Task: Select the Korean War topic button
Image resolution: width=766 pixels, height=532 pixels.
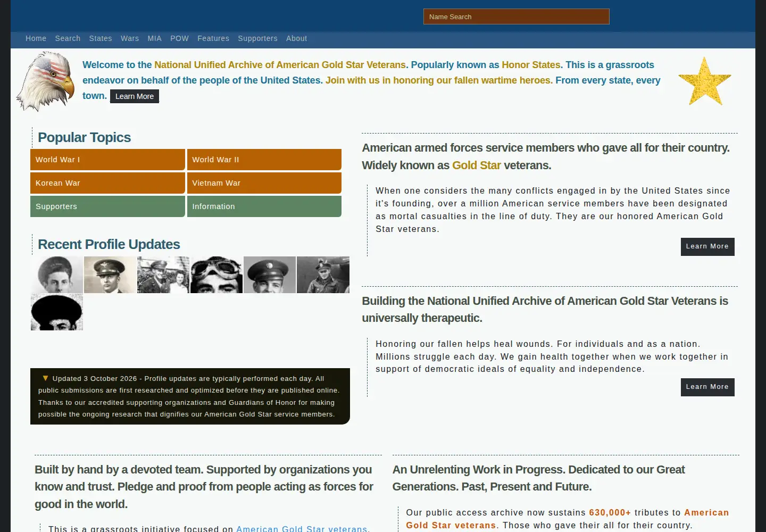Action: 107,183
